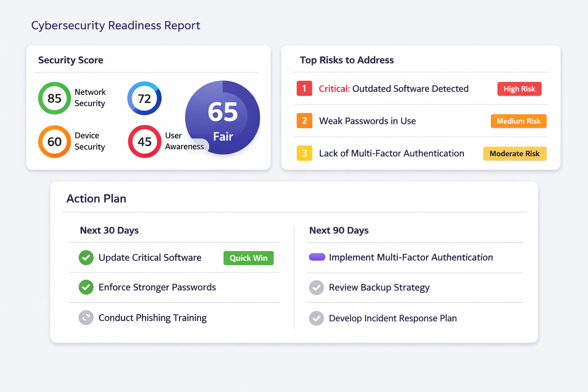The width and height of the screenshot is (588, 392).
Task: Click the Medium Risk tag
Action: point(518,121)
